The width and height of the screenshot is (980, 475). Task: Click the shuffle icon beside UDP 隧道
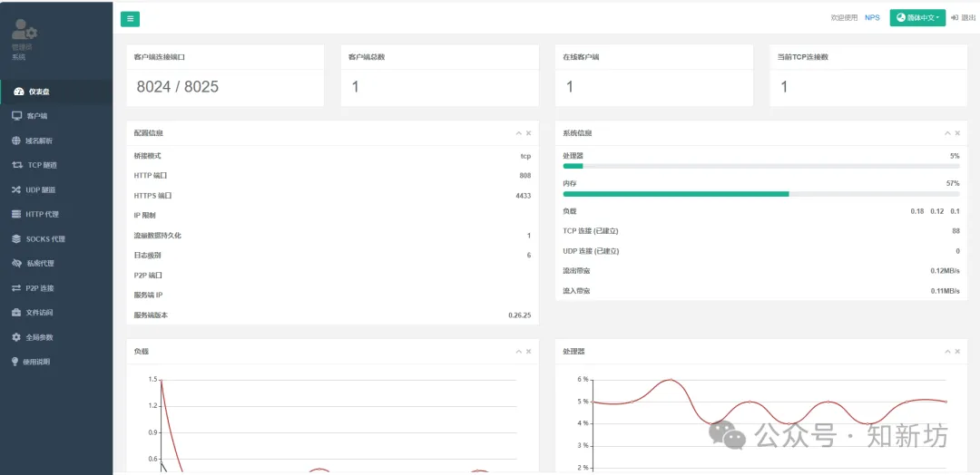(16, 189)
